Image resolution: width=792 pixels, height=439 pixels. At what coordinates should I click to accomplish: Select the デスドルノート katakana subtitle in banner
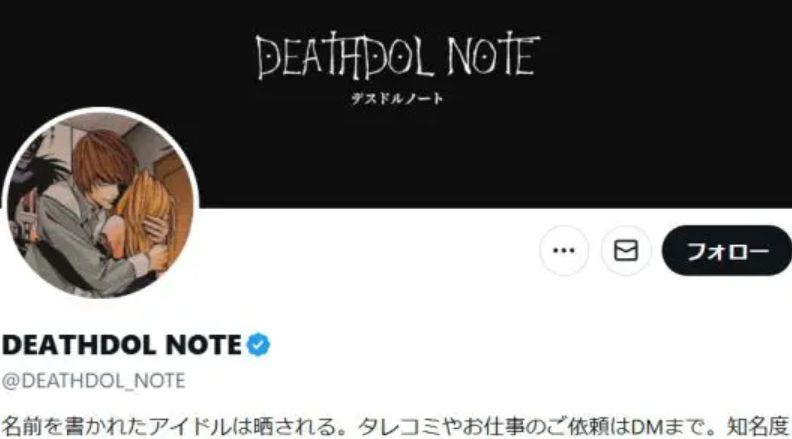click(x=398, y=98)
